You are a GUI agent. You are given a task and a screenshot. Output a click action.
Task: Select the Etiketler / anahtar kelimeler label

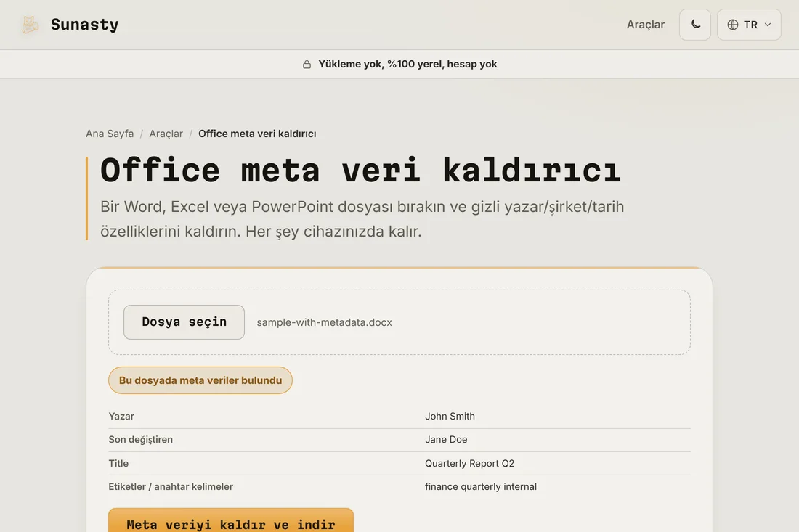[171, 487]
